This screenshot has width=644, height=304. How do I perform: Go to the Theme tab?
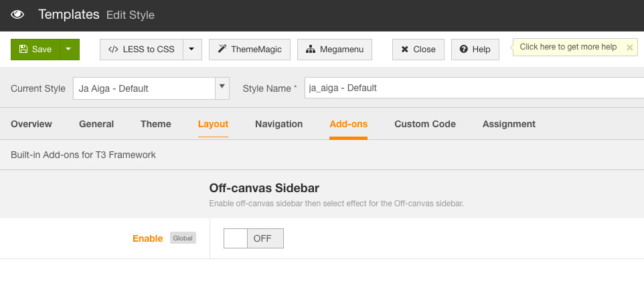click(156, 124)
